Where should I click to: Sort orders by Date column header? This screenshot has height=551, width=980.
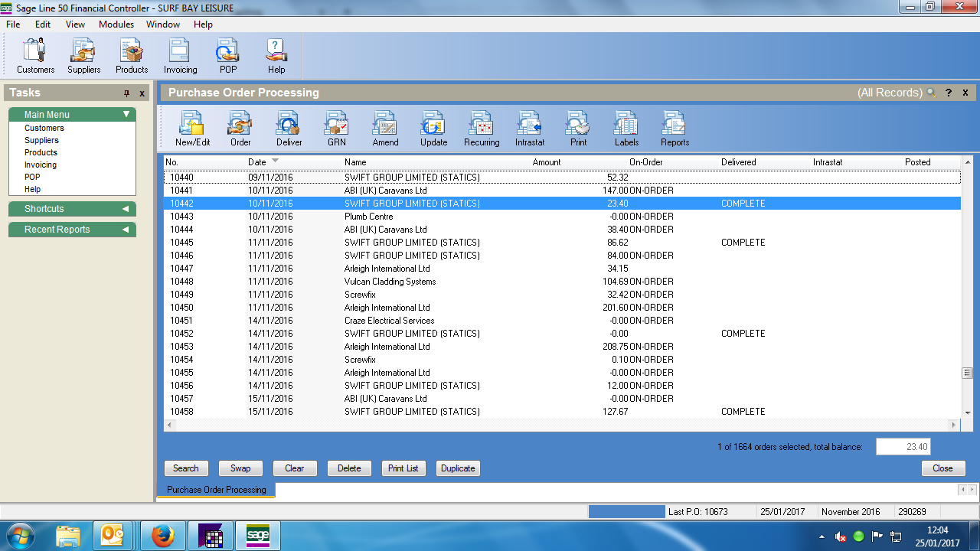pos(257,162)
